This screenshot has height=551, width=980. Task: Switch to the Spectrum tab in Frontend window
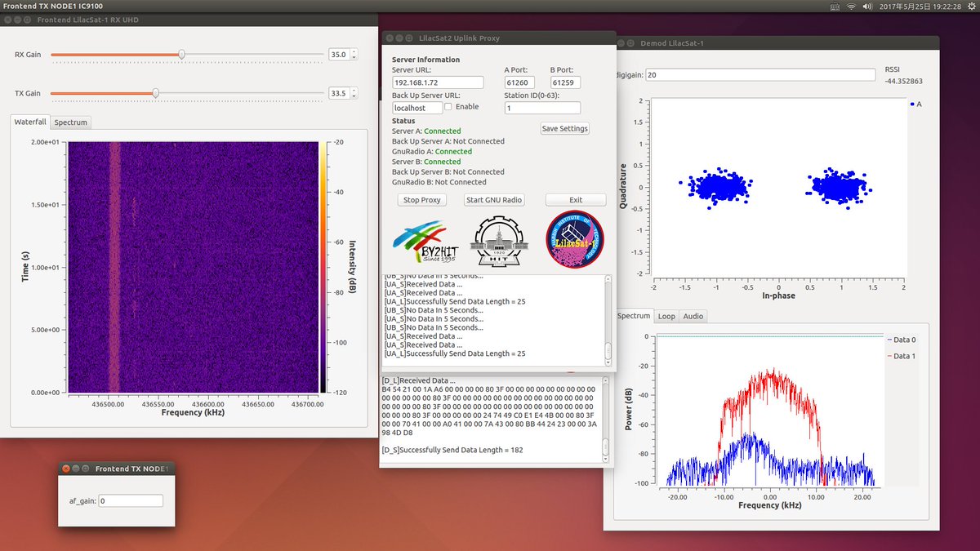(71, 122)
